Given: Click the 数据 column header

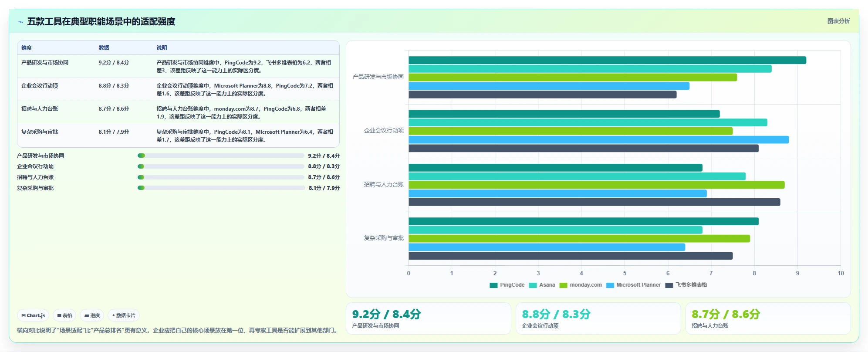Looking at the screenshot, I should click(x=104, y=48).
